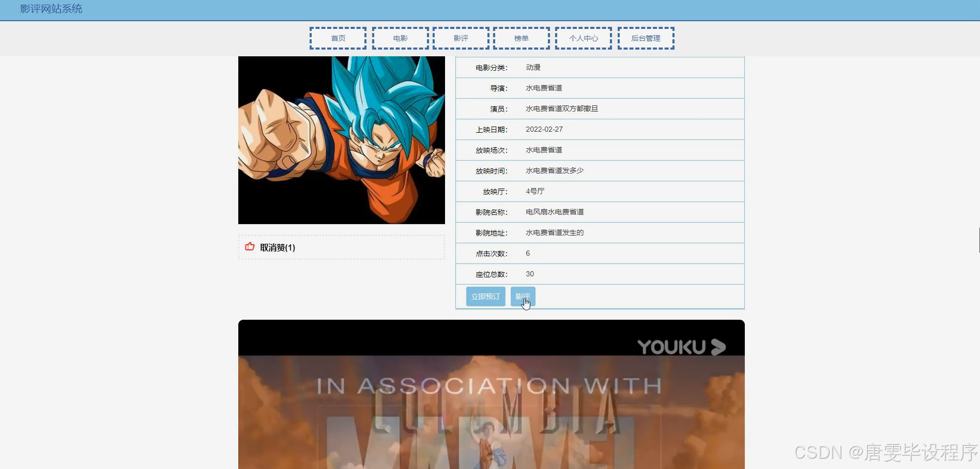Click the Goku movie poster image
Viewport: 980px width, 469px height.
tap(342, 140)
